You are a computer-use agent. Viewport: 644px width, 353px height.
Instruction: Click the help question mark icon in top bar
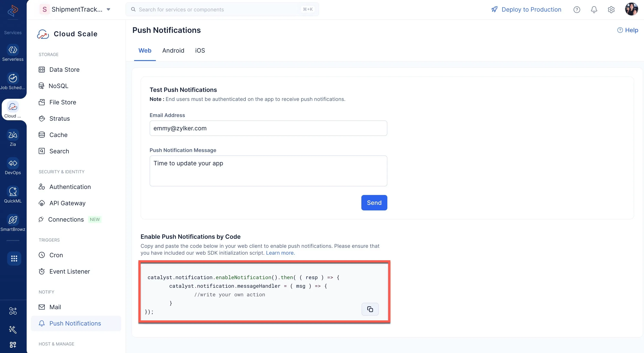(x=577, y=9)
